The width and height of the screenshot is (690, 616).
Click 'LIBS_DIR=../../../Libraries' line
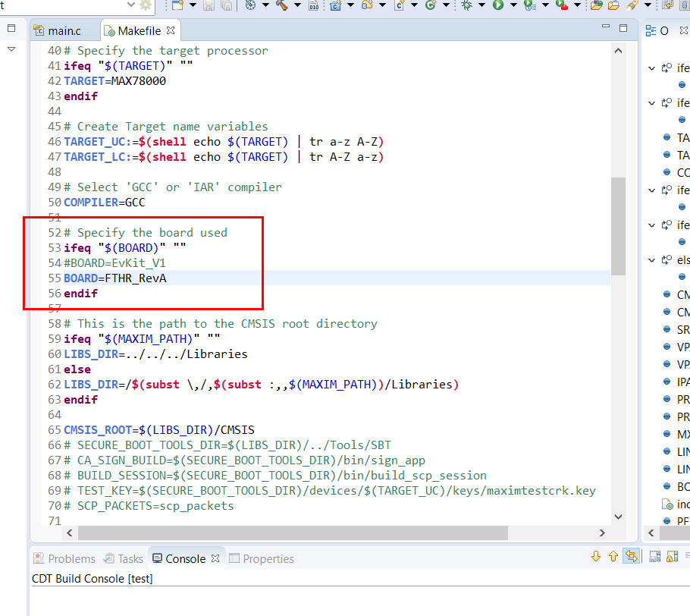pos(155,354)
